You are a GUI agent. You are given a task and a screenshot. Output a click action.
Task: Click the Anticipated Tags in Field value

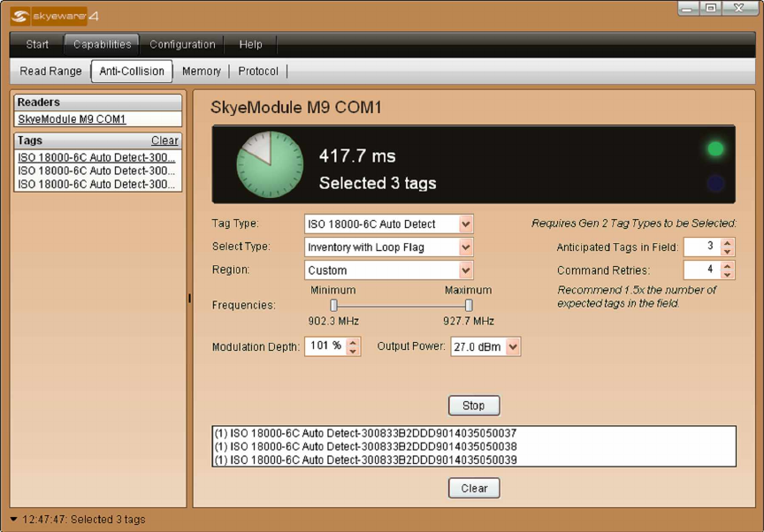click(x=703, y=247)
